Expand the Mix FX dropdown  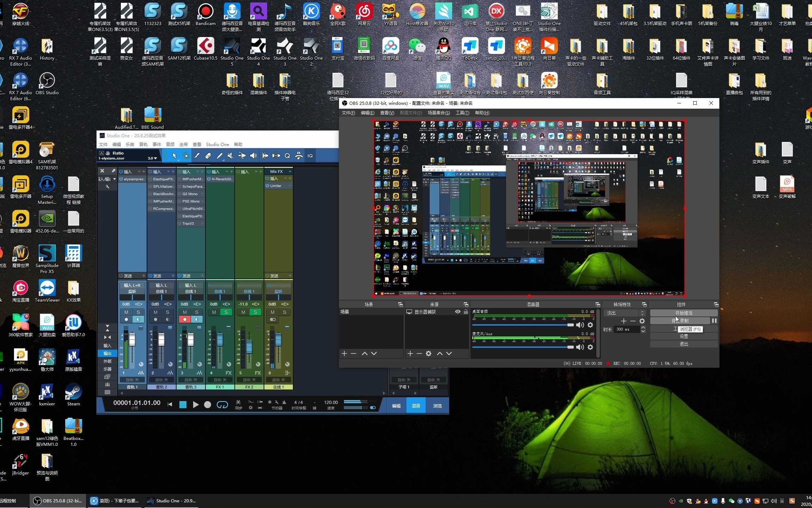tap(290, 171)
